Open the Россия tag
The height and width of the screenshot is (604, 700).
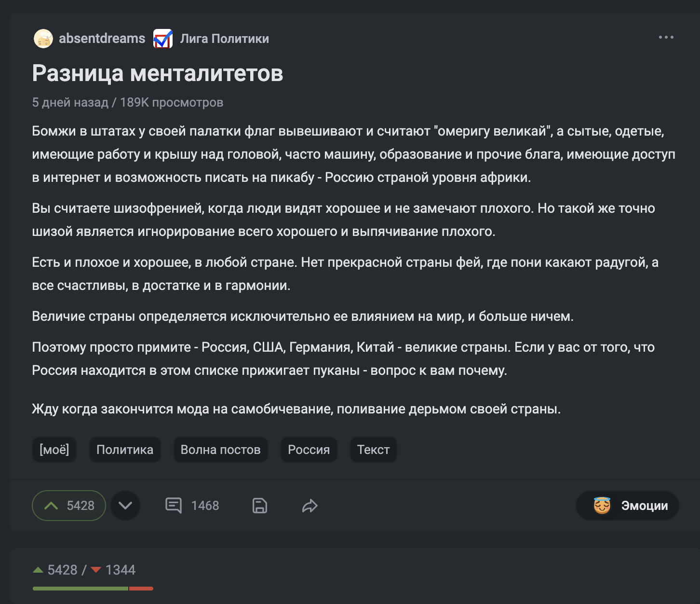(x=309, y=450)
